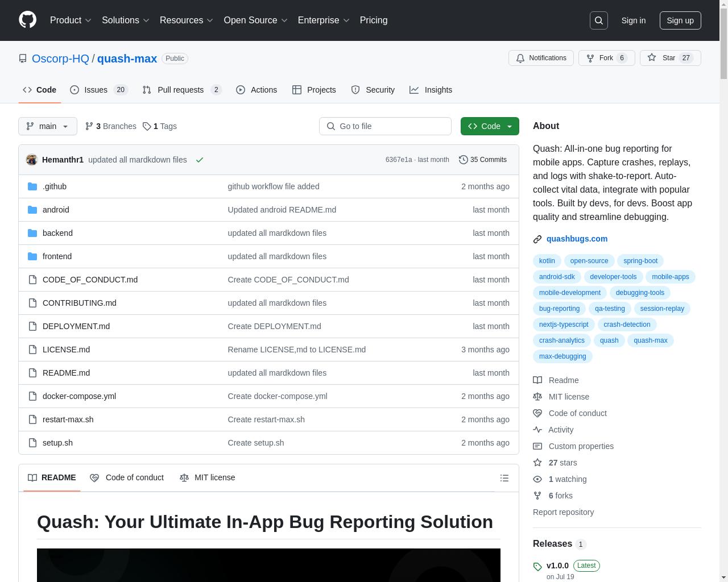Switch to the Issues tab
The image size is (728, 582).
point(99,90)
